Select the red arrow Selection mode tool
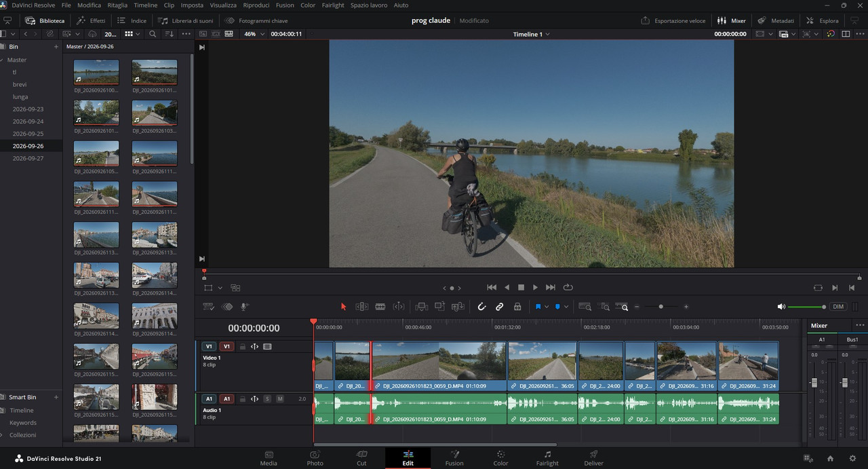 343,307
